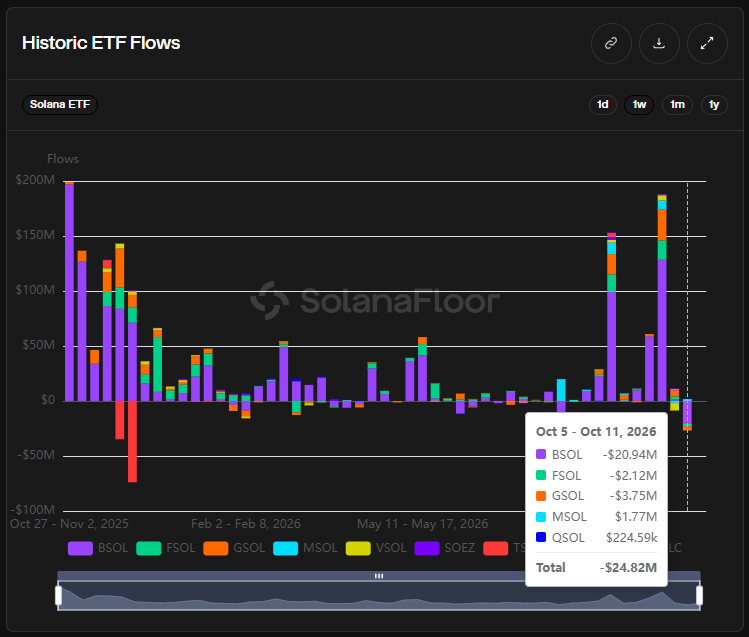This screenshot has height=637, width=749.
Task: Click the Flows axis title
Action: pos(63,159)
